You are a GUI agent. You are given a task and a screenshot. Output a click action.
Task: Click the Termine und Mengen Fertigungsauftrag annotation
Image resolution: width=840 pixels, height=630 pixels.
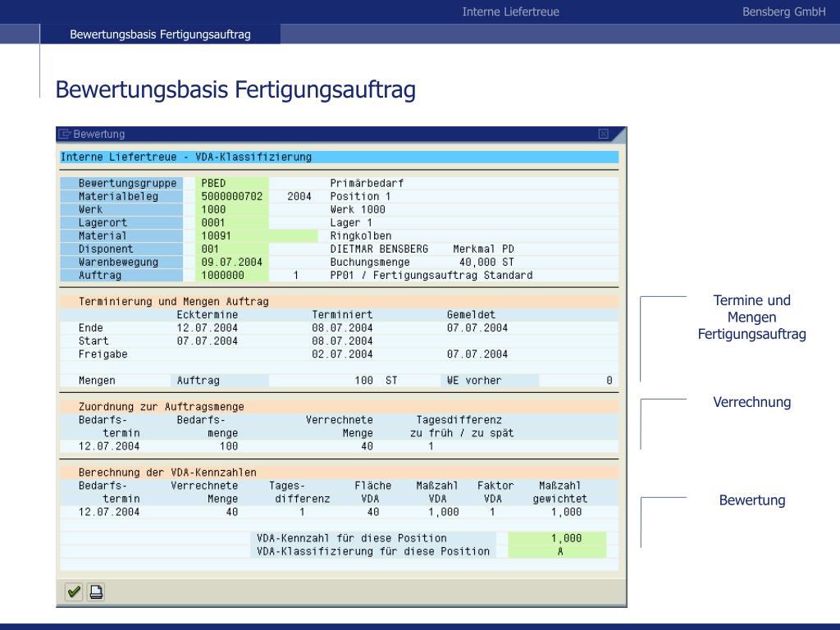pos(751,317)
